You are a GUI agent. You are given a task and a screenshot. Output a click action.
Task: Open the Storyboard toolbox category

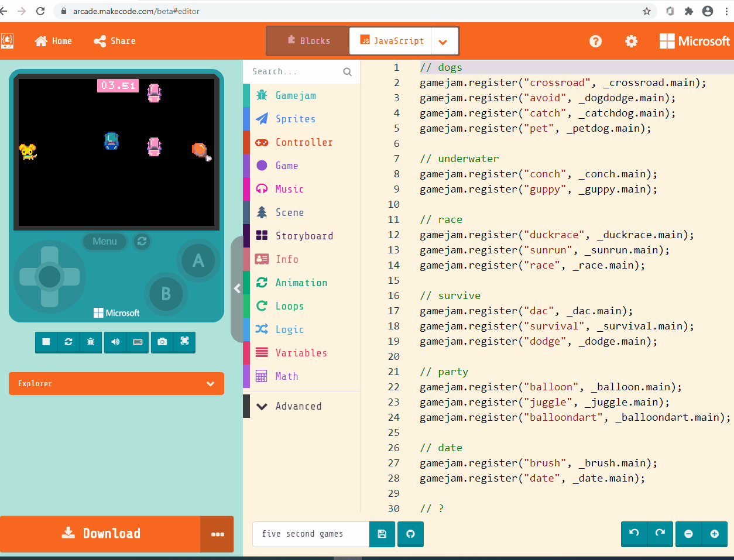click(301, 236)
